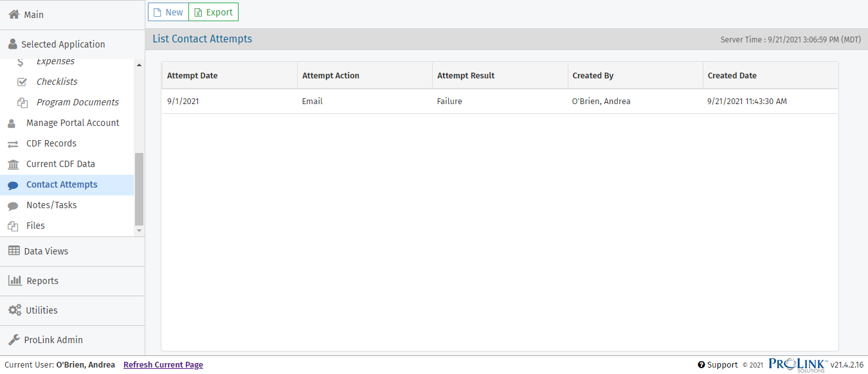
Task: Open the Email attempt action link
Action: click(x=312, y=101)
